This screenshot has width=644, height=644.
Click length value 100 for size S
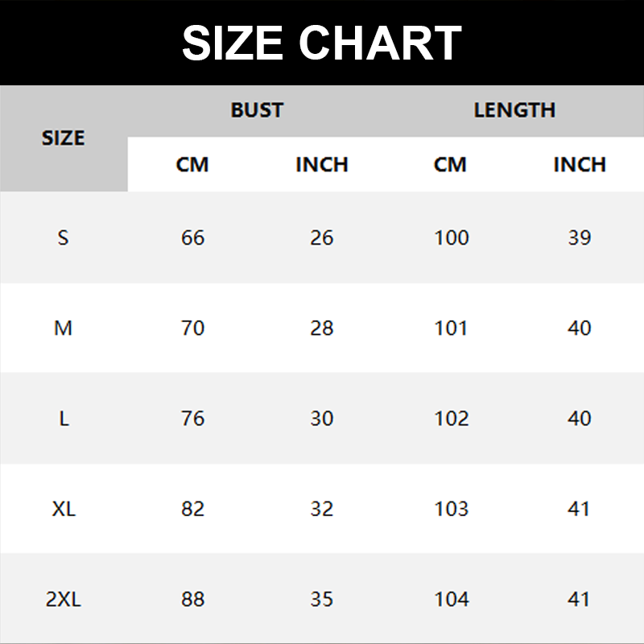pyautogui.click(x=451, y=237)
